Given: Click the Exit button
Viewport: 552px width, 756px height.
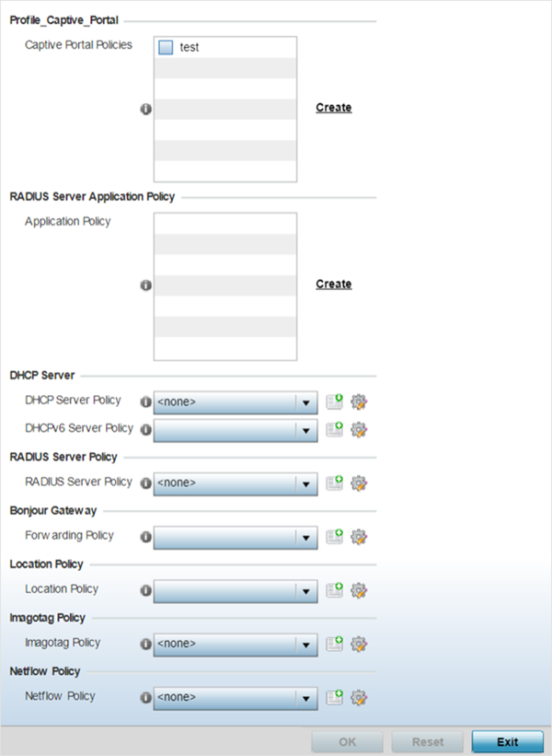Looking at the screenshot, I should point(508,742).
